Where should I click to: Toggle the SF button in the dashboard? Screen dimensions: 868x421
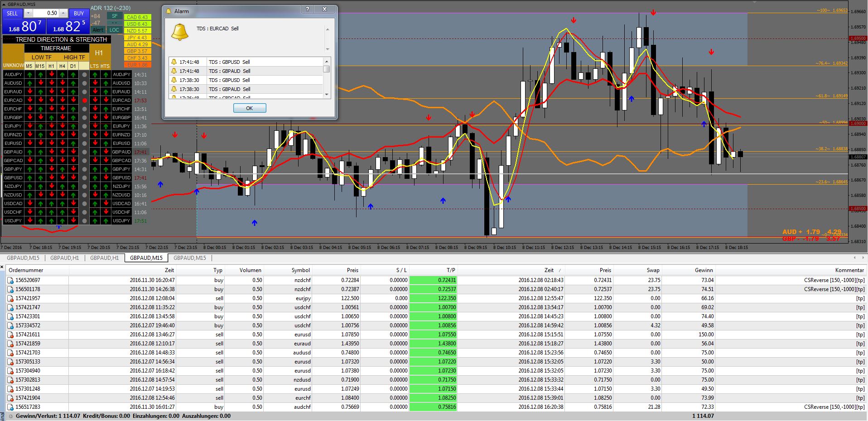(114, 16)
